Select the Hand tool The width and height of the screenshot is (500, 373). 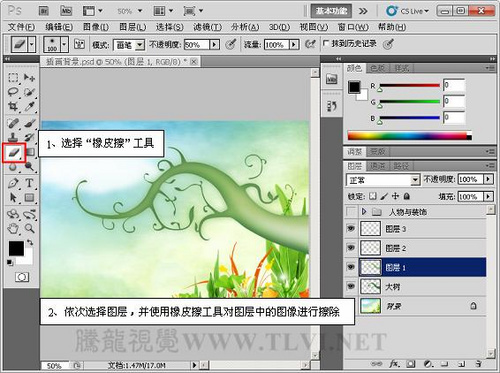click(13, 229)
